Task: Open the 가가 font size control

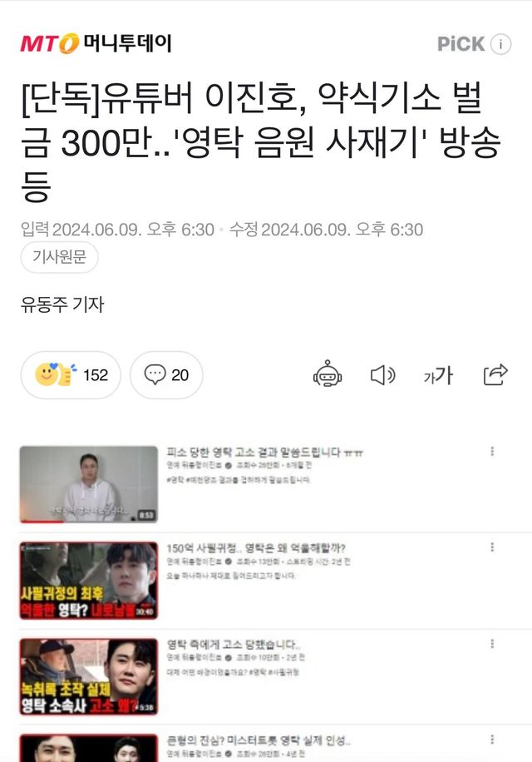Action: tap(438, 375)
